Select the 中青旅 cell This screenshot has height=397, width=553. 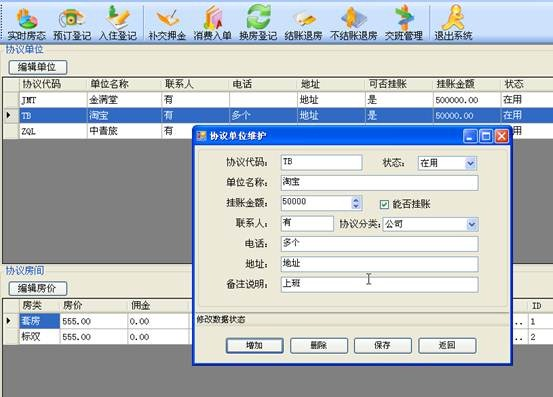coord(124,131)
